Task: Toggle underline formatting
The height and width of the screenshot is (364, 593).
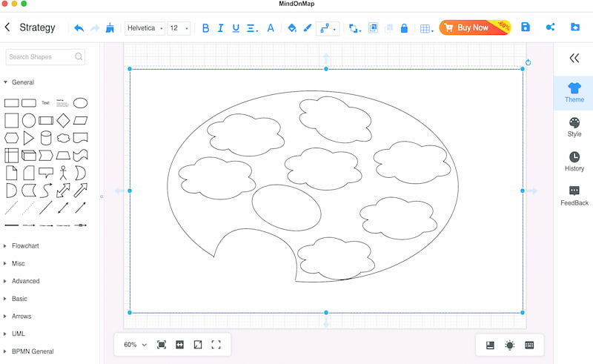Action: [x=236, y=28]
